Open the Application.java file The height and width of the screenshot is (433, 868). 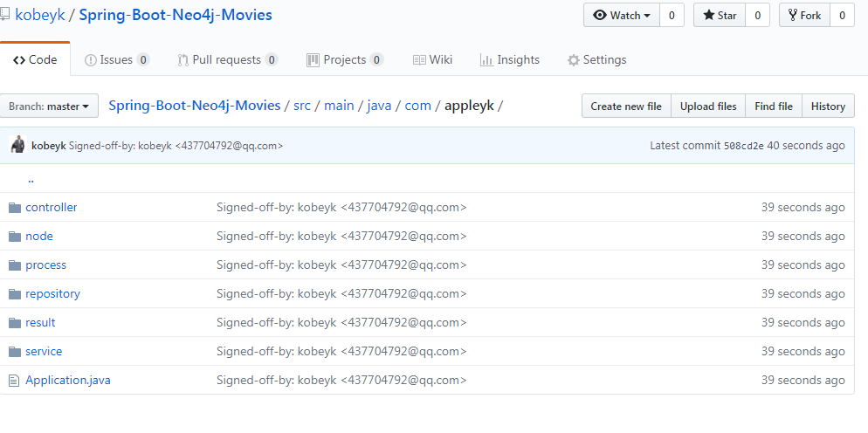[67, 380]
